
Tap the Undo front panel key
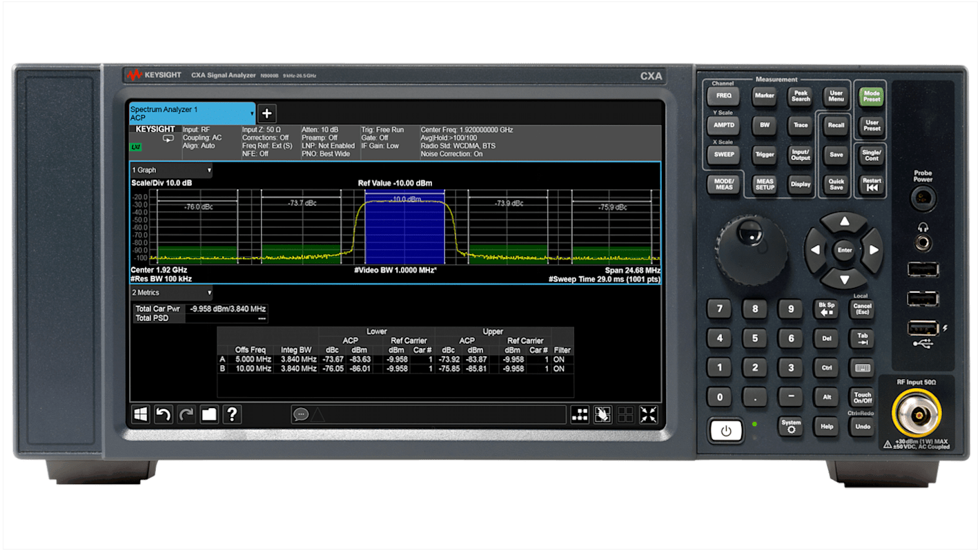pos(863,427)
